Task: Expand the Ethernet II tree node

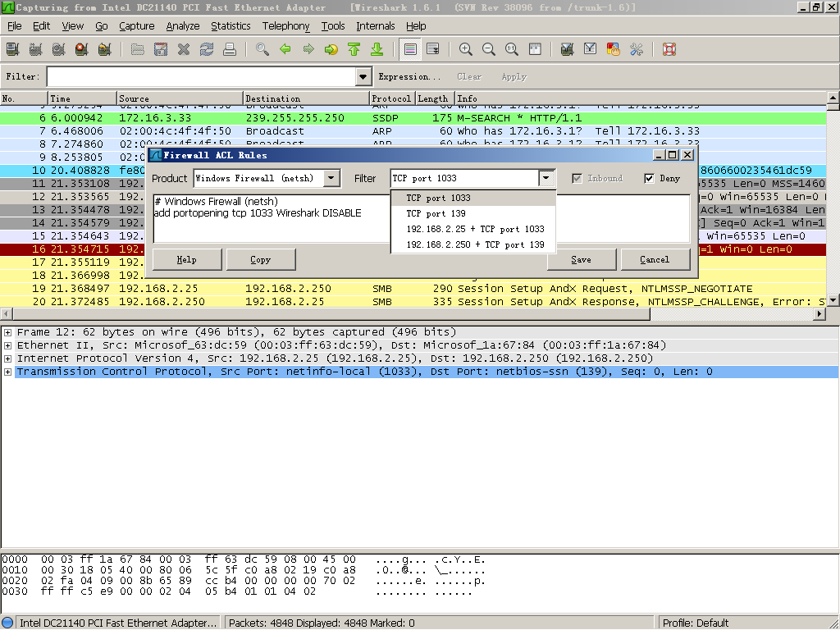Action: pyautogui.click(x=8, y=345)
